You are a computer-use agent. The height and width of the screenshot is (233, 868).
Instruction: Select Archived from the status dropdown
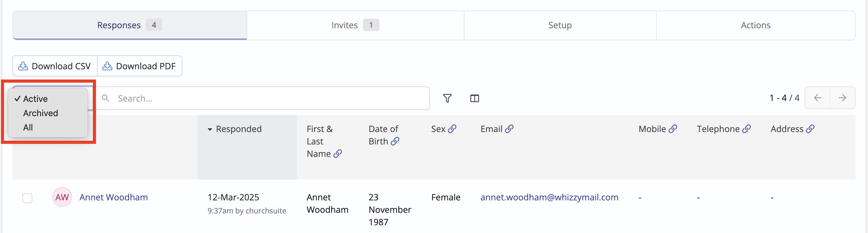tap(40, 113)
